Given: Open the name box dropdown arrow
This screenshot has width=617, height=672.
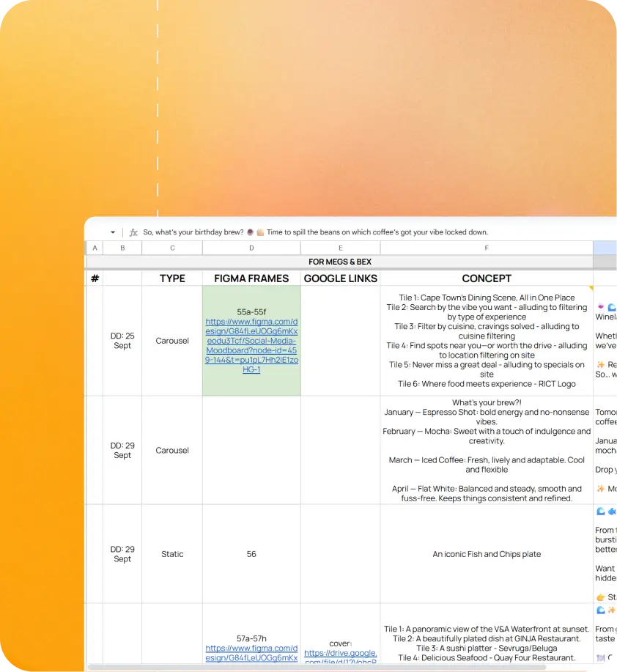Looking at the screenshot, I should 113,232.
